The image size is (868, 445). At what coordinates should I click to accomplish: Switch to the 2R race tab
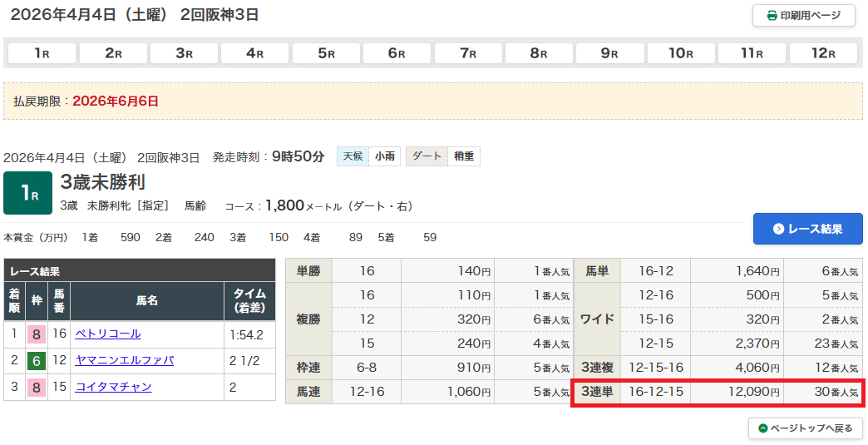pyautogui.click(x=113, y=53)
